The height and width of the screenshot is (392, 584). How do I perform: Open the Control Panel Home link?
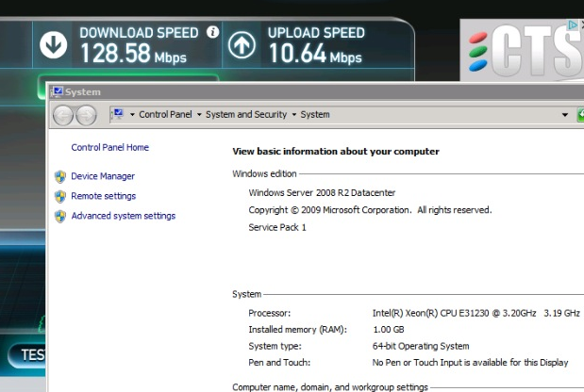click(109, 147)
